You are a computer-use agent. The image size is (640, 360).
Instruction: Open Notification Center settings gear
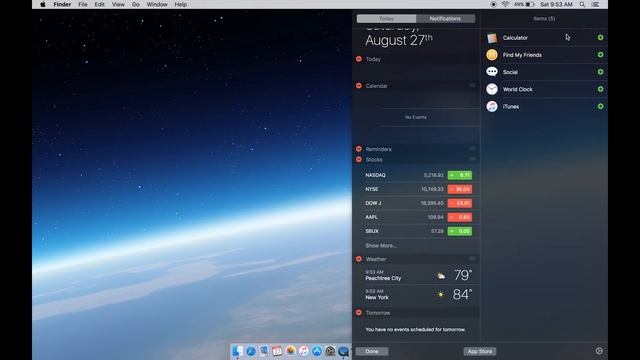[x=599, y=351]
